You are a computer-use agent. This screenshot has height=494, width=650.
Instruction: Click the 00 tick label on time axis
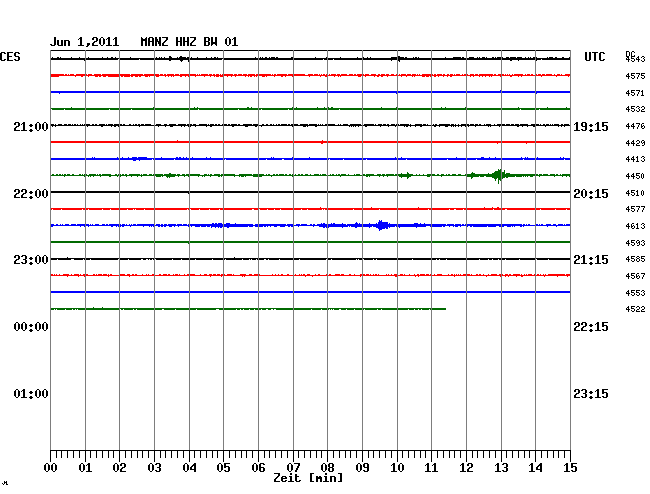pyautogui.click(x=51, y=468)
